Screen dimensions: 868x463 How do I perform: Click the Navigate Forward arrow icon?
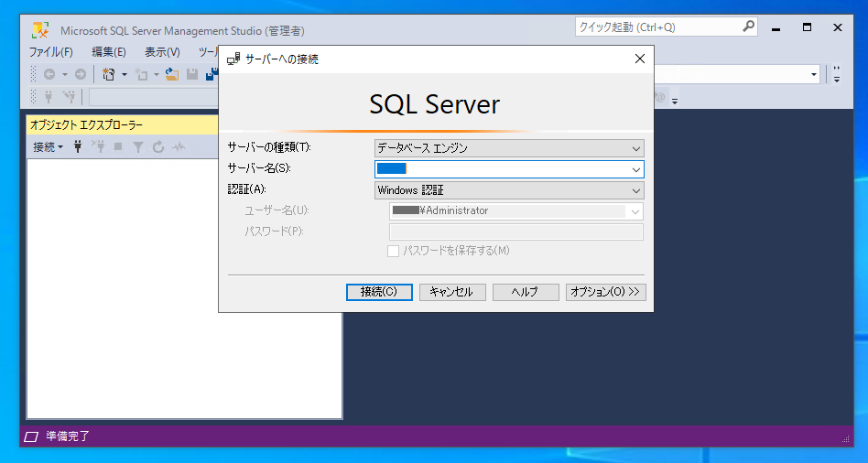click(81, 74)
